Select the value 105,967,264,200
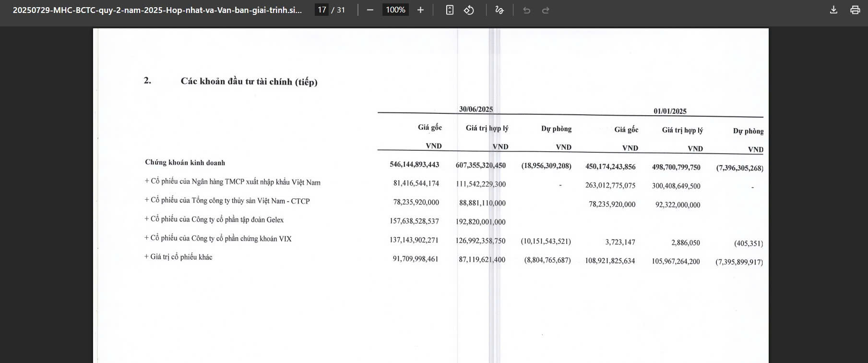The height and width of the screenshot is (363, 868). [676, 261]
